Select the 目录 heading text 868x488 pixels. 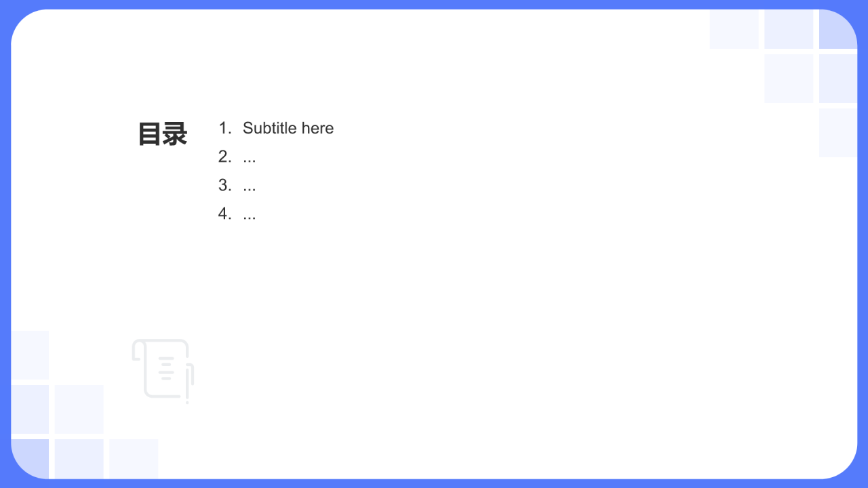tap(163, 134)
